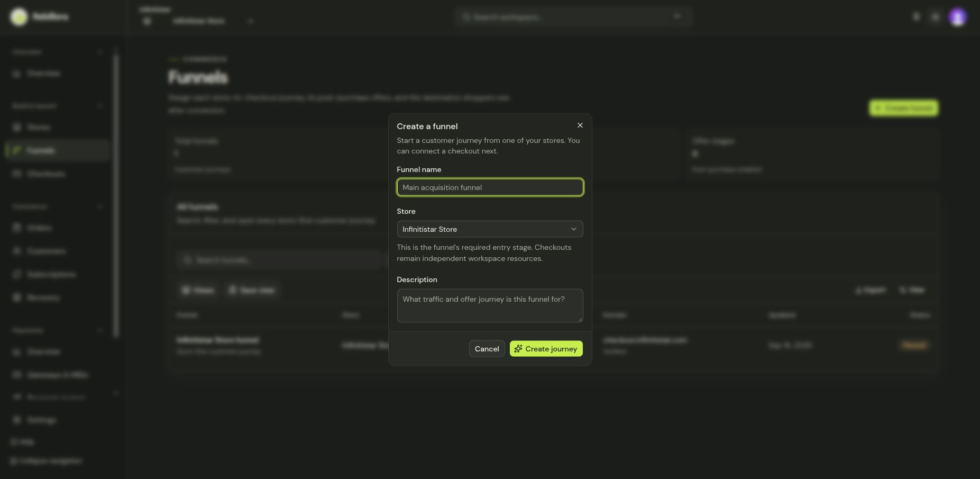
Task: Open Stores in the sidebar
Action: click(x=58, y=127)
